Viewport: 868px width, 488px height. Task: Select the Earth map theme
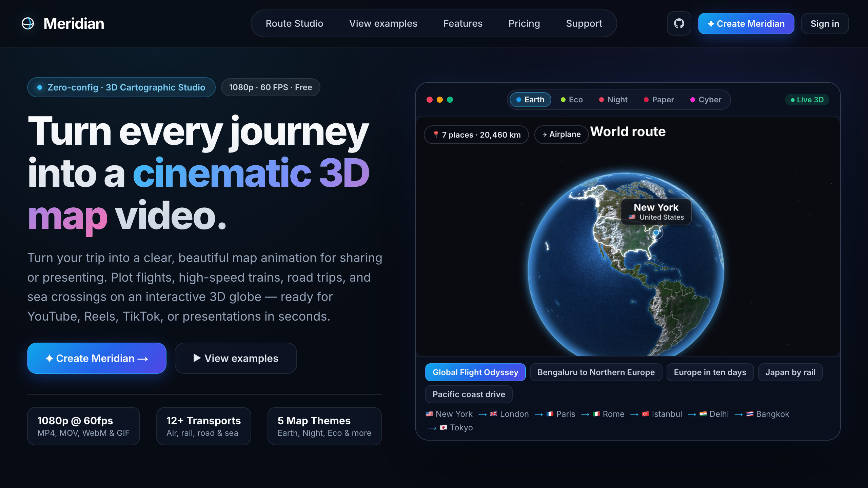tap(530, 100)
